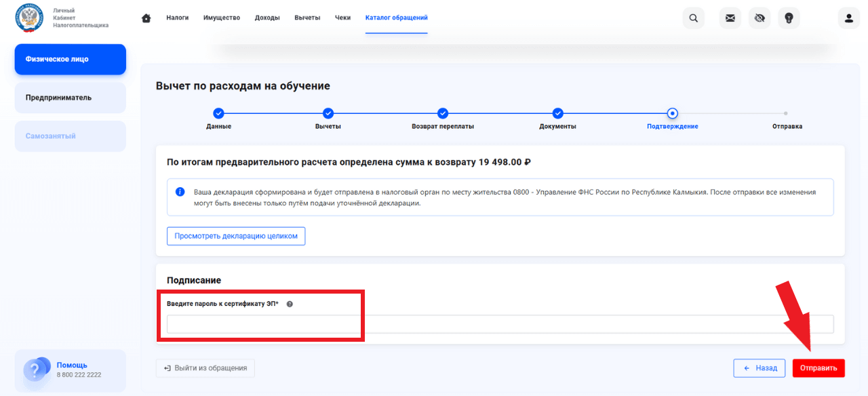Image resolution: width=868 pixels, height=396 pixels.
Task: Open the Имущество menu
Action: click(x=222, y=18)
